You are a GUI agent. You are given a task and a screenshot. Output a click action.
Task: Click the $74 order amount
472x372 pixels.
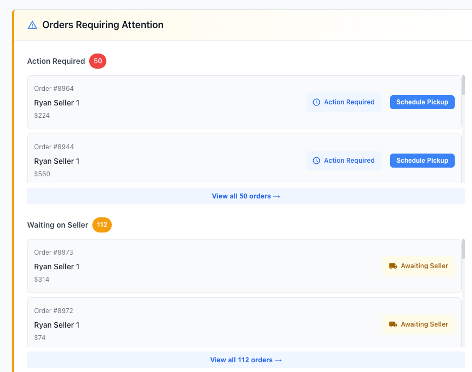(x=40, y=338)
